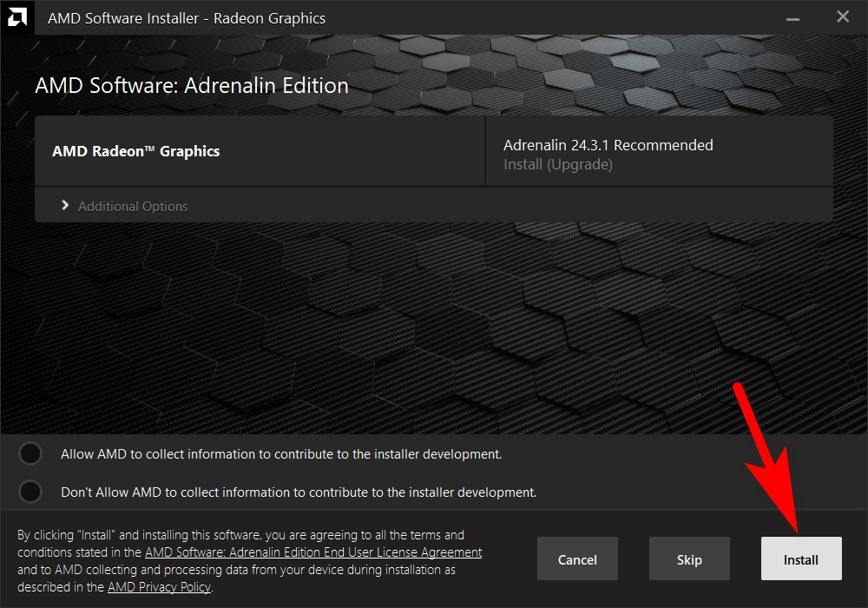Click the radio circle next to the allow-data option

pos(30,453)
